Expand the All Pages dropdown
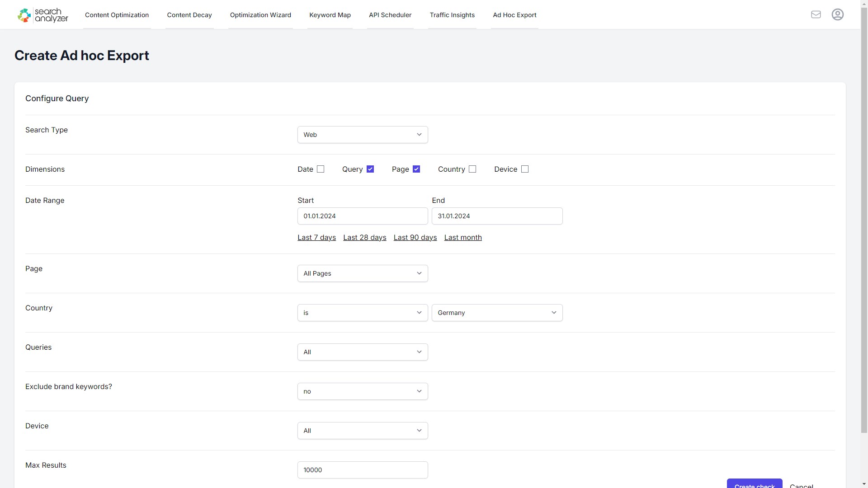868x488 pixels. tap(362, 273)
